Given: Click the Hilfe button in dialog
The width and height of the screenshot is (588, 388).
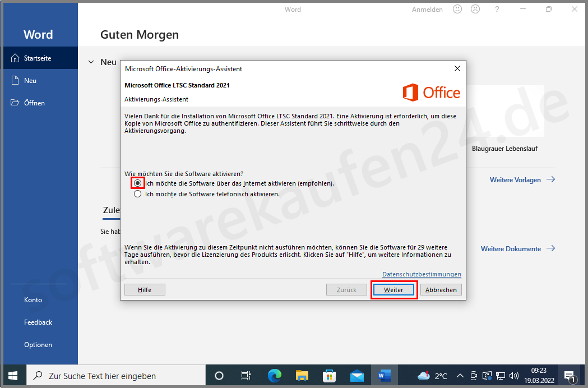Looking at the screenshot, I should (145, 290).
